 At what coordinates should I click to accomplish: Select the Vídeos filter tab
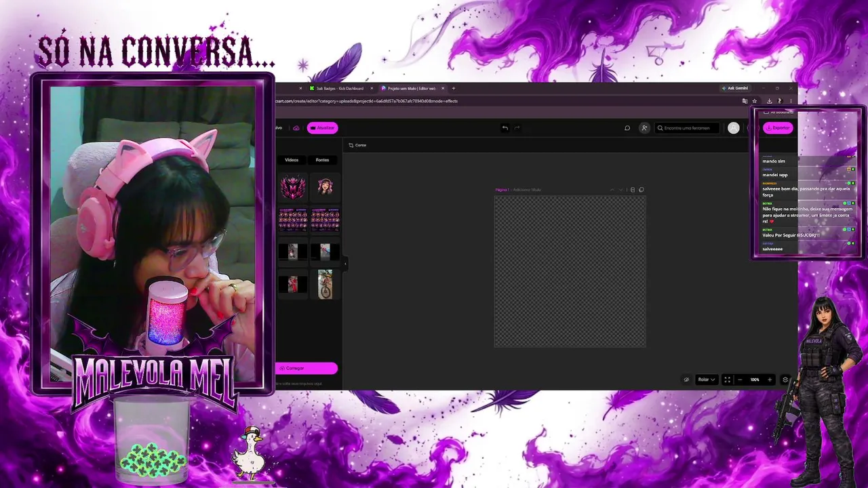pos(292,160)
